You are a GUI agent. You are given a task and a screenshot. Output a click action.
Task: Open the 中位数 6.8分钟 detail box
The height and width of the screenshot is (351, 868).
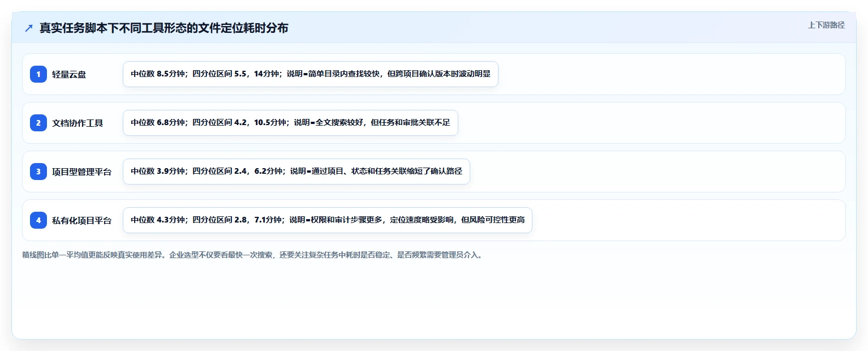290,123
